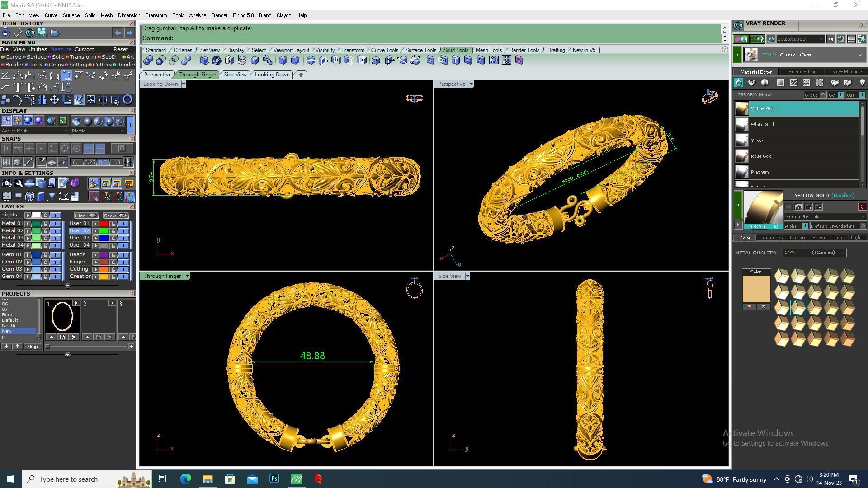Click the Mngr button in Projects
The image size is (868, 488).
click(x=33, y=347)
